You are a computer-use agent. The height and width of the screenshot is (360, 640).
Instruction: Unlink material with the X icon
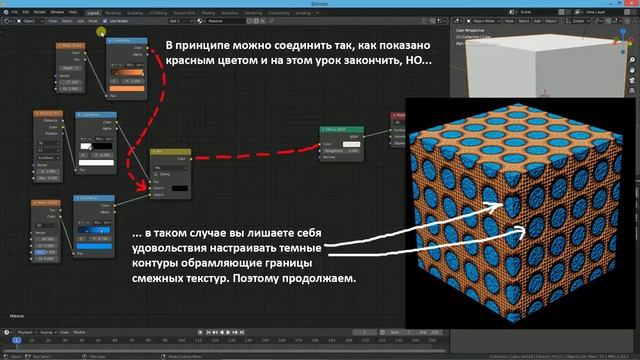pyautogui.click(x=263, y=21)
